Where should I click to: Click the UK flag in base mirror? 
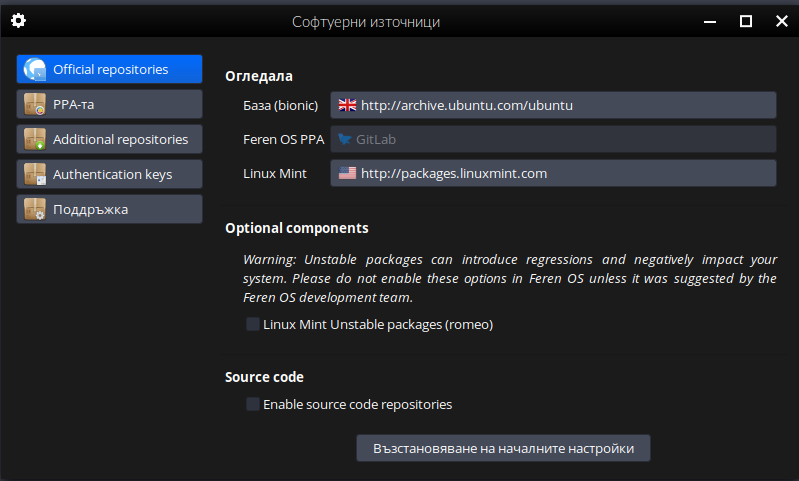[348, 105]
